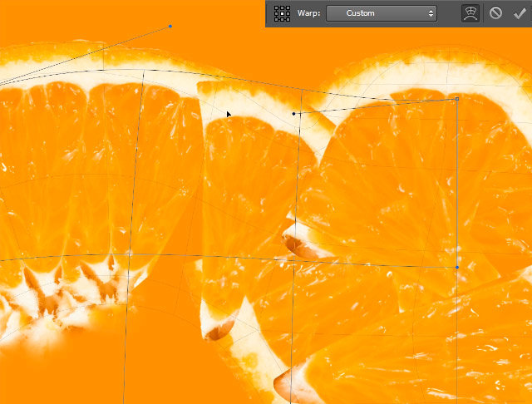Select the blue warp handle at right edge
Image resolution: width=532 pixels, height=404 pixels.
457,268
